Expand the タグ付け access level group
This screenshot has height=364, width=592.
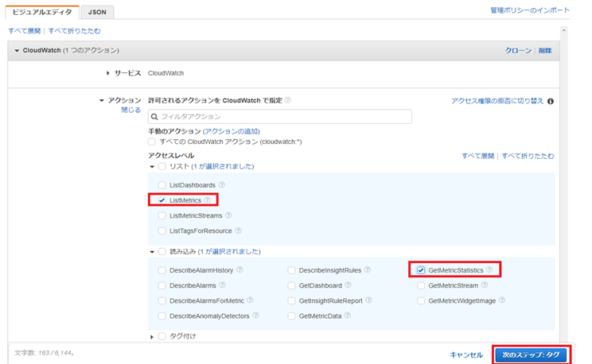pyautogui.click(x=152, y=336)
